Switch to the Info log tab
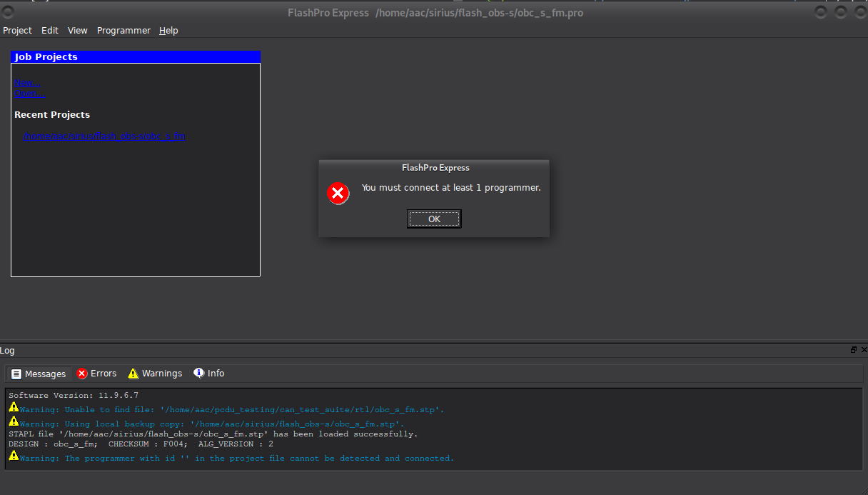Viewport: 868px width, 495px height. click(x=209, y=374)
